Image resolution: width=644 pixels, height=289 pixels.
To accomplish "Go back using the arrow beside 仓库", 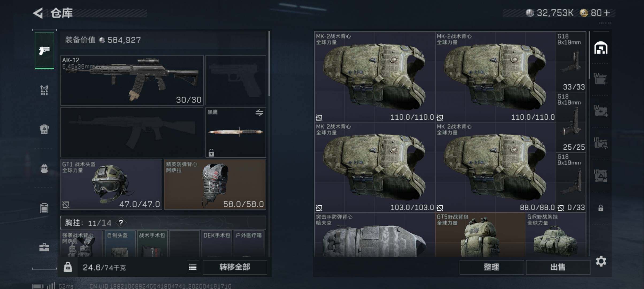I will (x=38, y=13).
